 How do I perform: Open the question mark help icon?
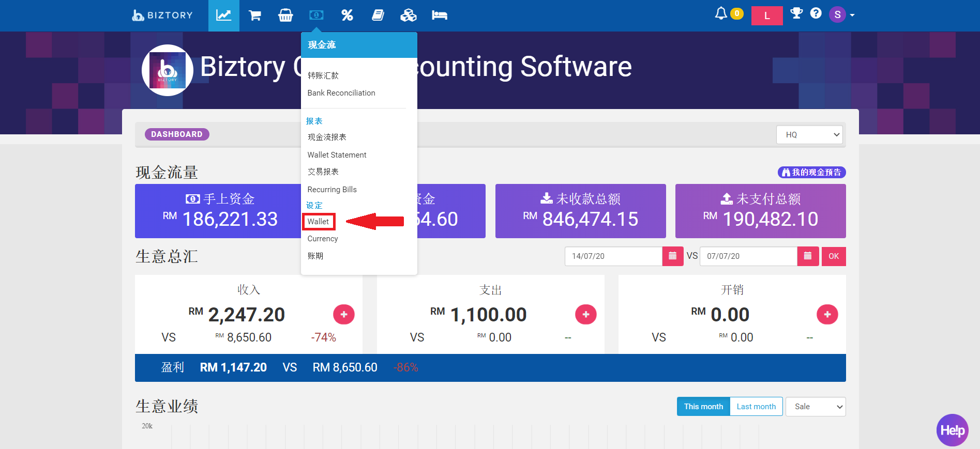coord(816,13)
